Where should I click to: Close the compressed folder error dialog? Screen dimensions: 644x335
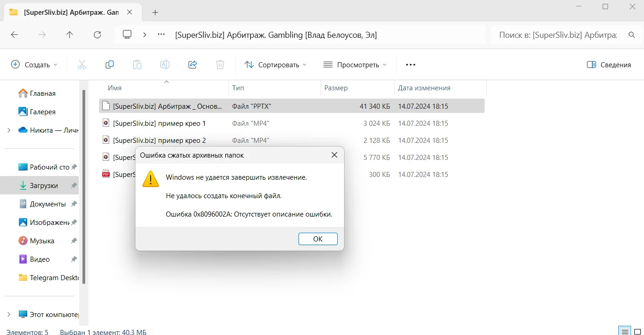pos(334,155)
